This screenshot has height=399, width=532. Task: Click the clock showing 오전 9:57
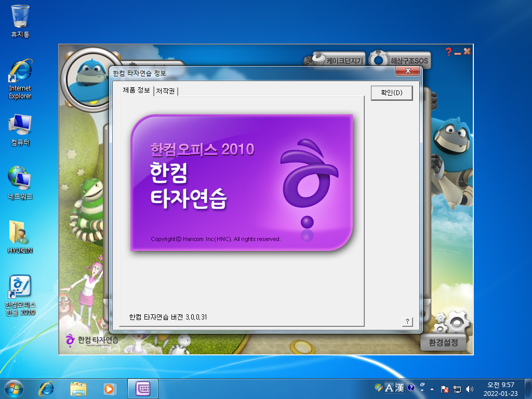pyautogui.click(x=500, y=389)
